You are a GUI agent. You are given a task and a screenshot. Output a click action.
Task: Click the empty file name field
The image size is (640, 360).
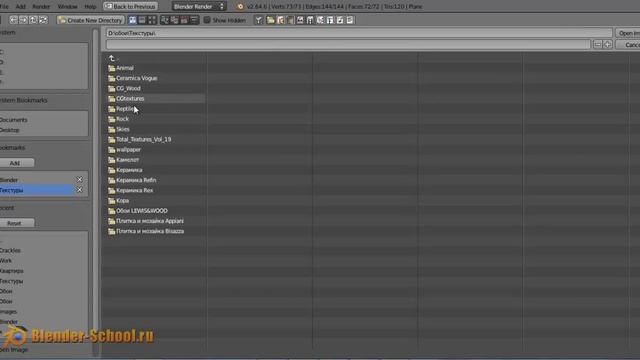click(348, 44)
